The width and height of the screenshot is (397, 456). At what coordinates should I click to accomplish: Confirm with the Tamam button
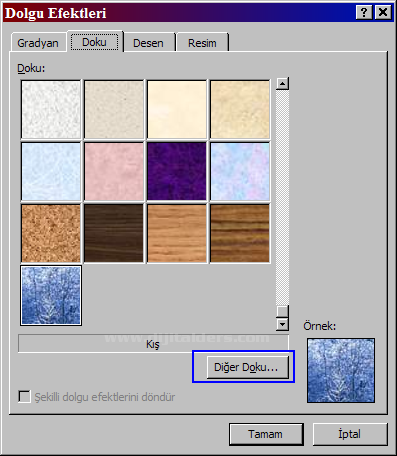click(266, 434)
